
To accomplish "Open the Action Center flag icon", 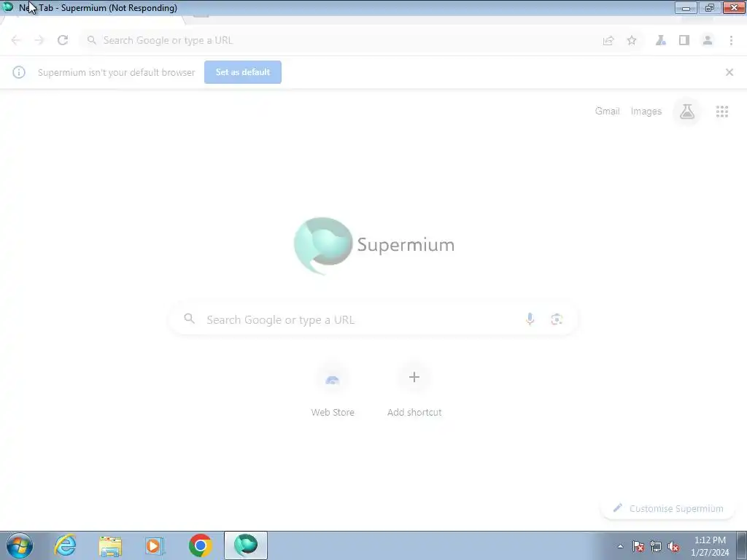I will [638, 546].
